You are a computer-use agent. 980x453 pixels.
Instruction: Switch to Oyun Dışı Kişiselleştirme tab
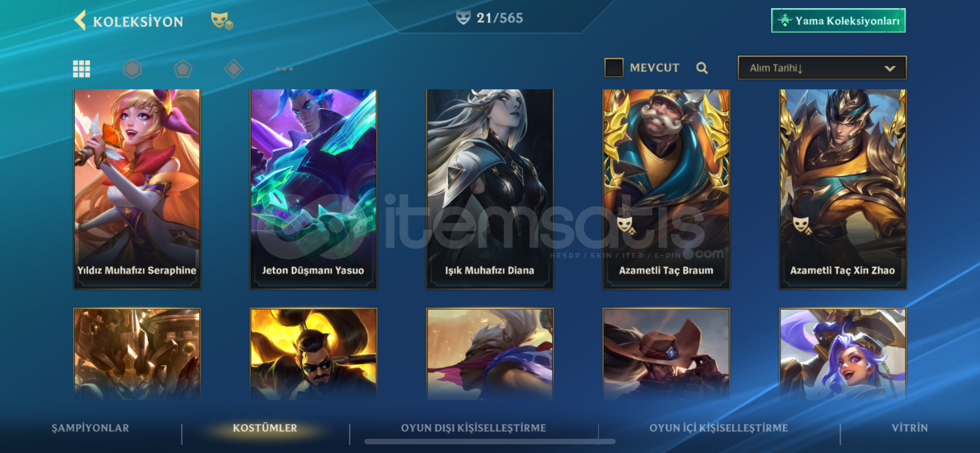point(474,428)
